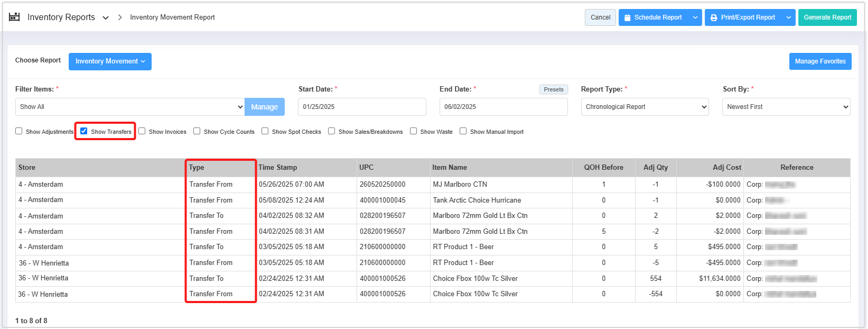868x329 pixels.
Task: Click the calendar icon on Schedule Report
Action: [x=628, y=17]
